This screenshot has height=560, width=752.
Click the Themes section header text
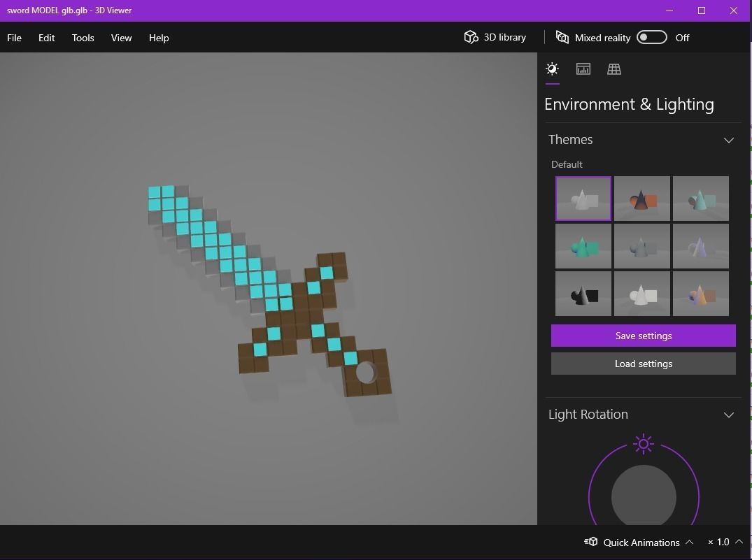coord(570,140)
